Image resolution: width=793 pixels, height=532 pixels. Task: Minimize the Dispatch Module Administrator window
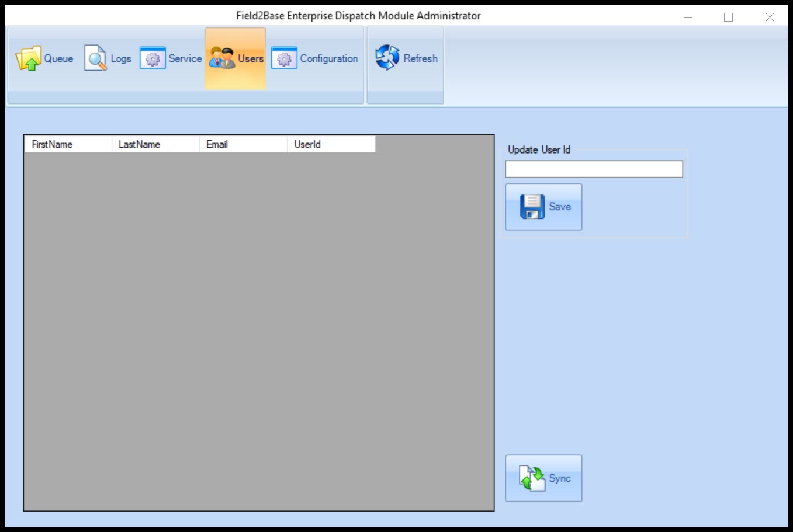[688, 17]
